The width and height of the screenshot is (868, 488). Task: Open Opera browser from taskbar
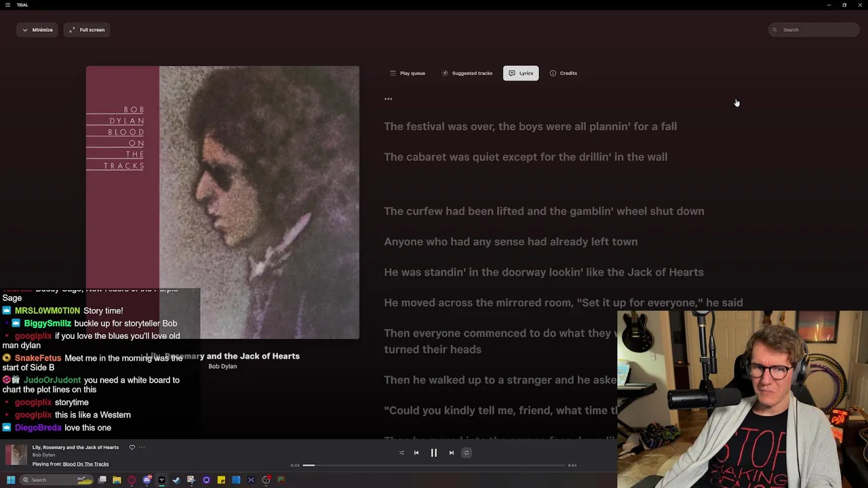[x=132, y=480]
